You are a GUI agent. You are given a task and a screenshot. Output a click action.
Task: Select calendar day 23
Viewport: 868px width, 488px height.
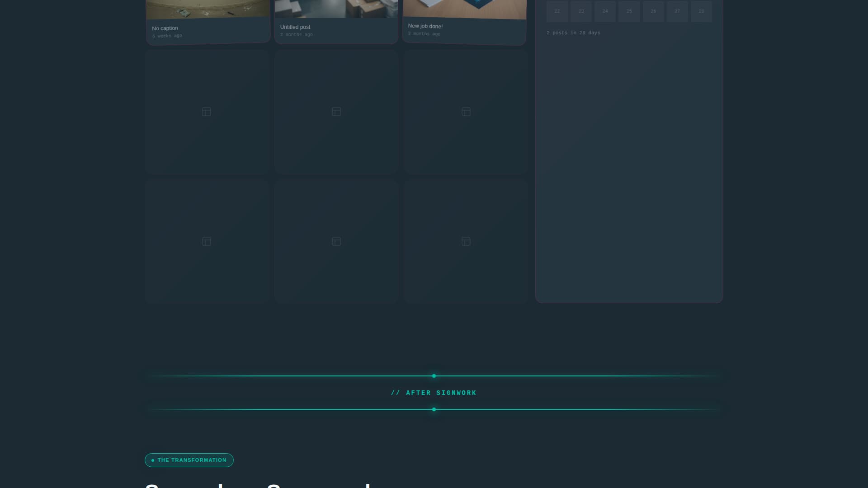click(581, 11)
